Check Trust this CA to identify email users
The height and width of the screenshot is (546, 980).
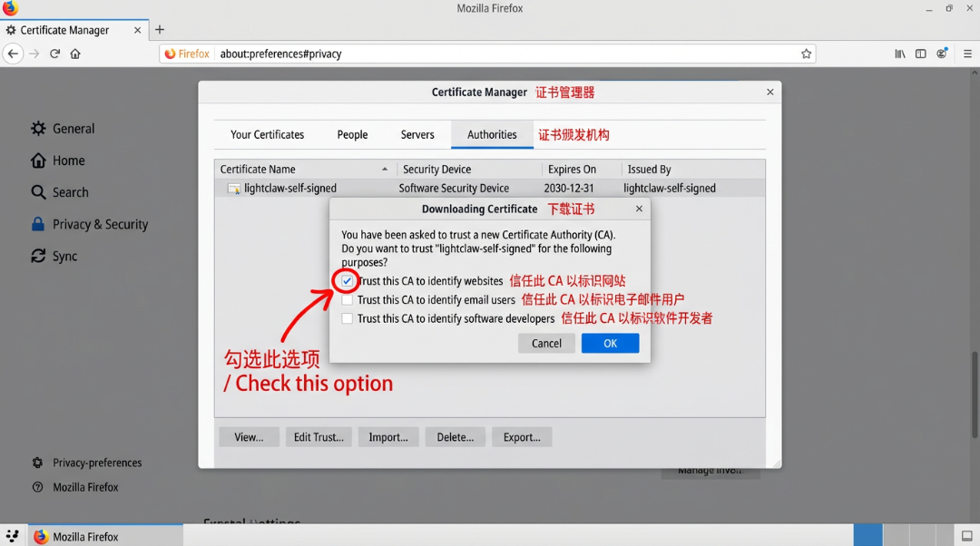tap(347, 300)
